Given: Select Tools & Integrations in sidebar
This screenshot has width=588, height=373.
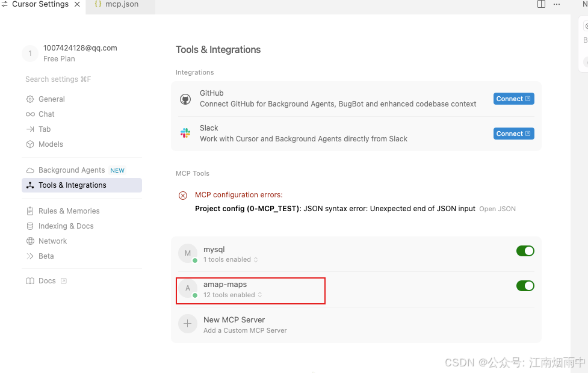Looking at the screenshot, I should (82, 185).
